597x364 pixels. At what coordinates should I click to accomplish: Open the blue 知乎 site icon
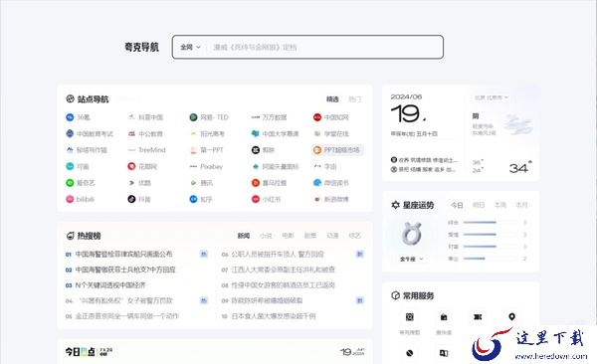pos(193,199)
